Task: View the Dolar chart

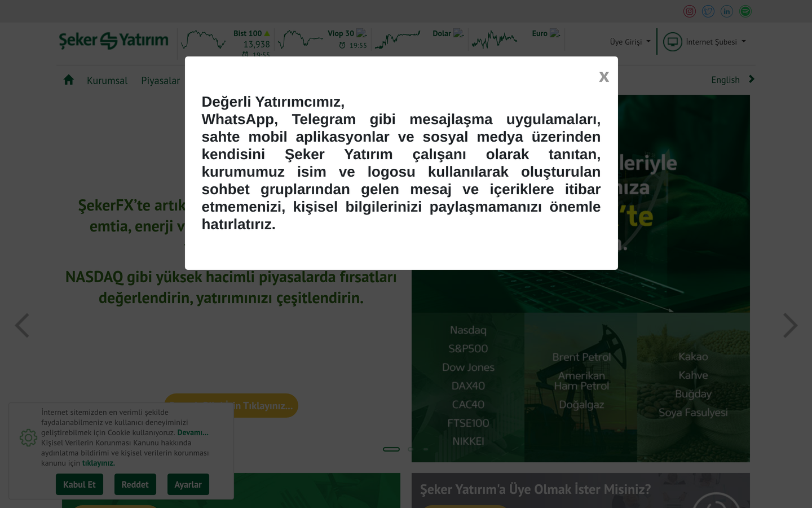Action: point(398,40)
